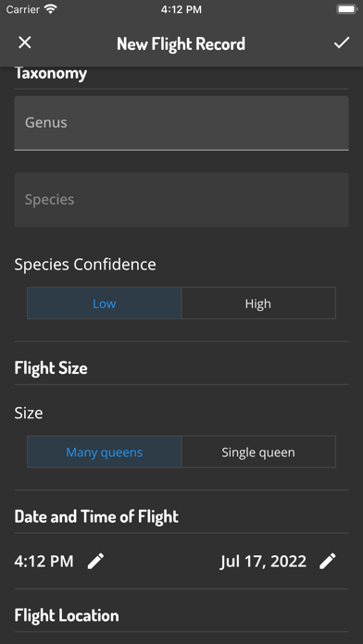Screen dimensions: 363x644
Task: Tap the 4:12 PM flight time
Action: point(44,561)
